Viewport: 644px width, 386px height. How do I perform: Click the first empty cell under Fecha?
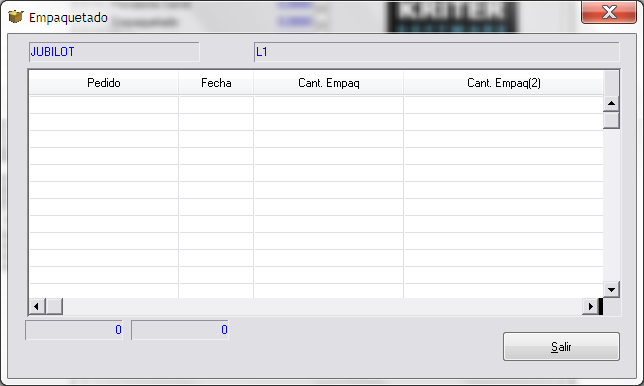coord(216,105)
